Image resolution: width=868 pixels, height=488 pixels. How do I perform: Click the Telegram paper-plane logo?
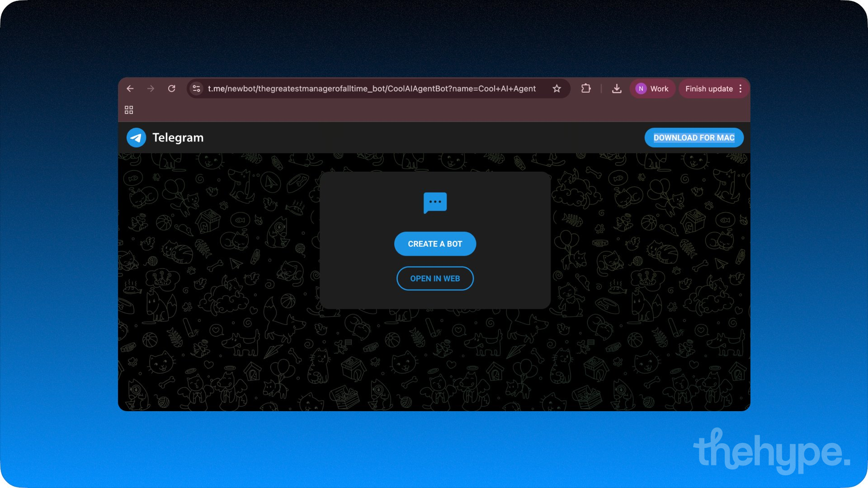pos(136,138)
